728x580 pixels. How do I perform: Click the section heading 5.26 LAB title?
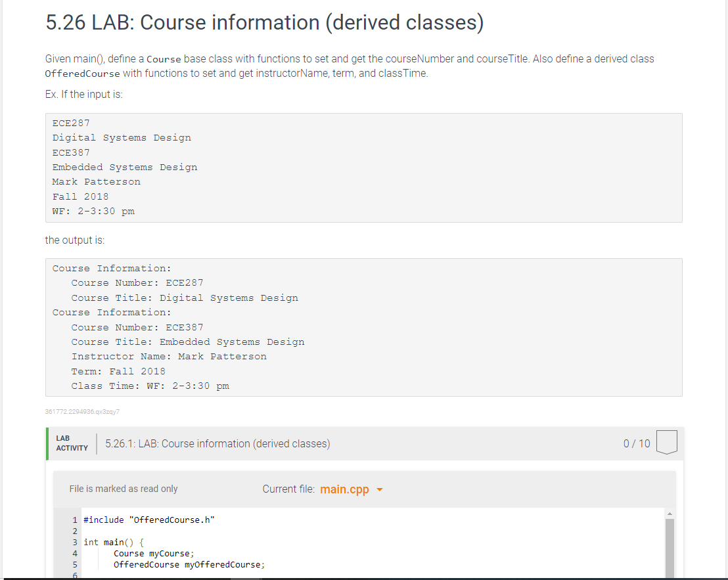pos(264,22)
